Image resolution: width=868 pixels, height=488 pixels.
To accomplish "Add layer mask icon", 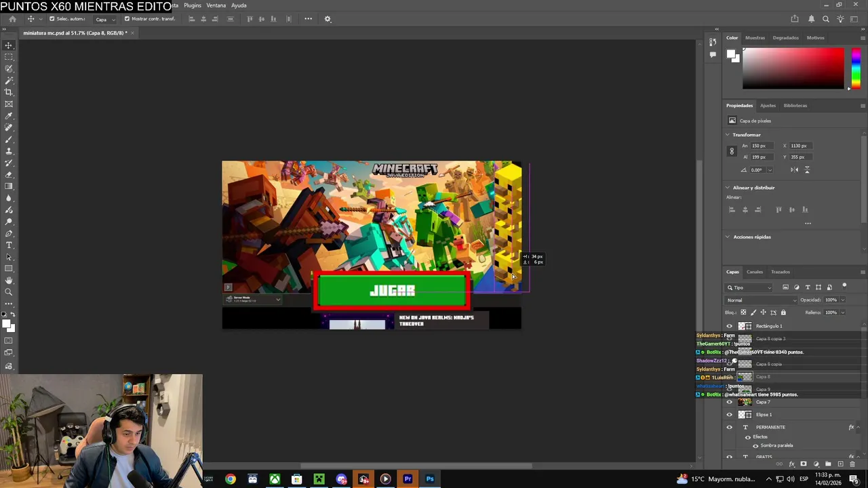I will coord(804,464).
